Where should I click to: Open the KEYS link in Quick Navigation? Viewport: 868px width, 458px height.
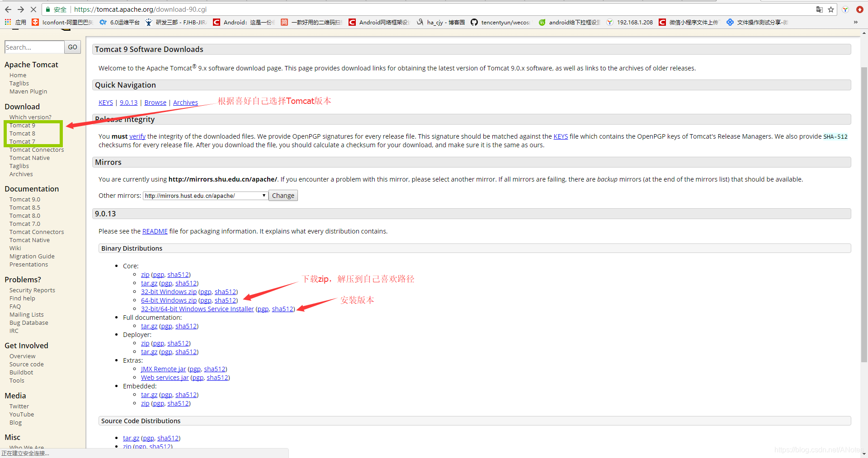tap(106, 103)
